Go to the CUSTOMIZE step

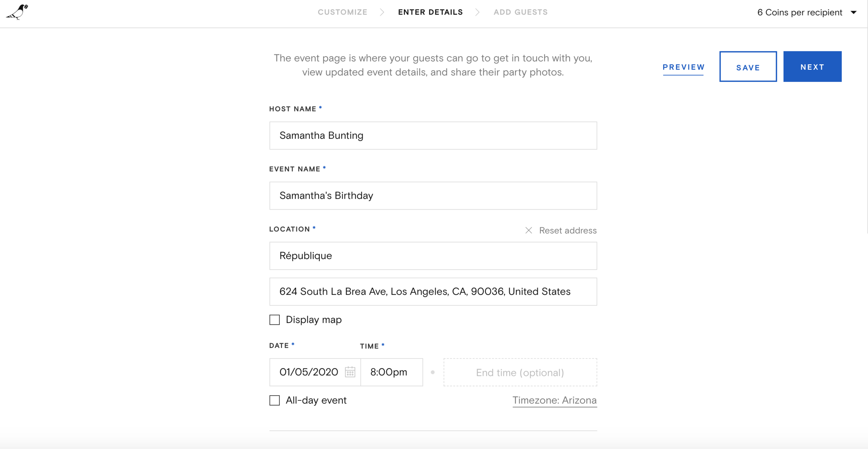coord(342,12)
